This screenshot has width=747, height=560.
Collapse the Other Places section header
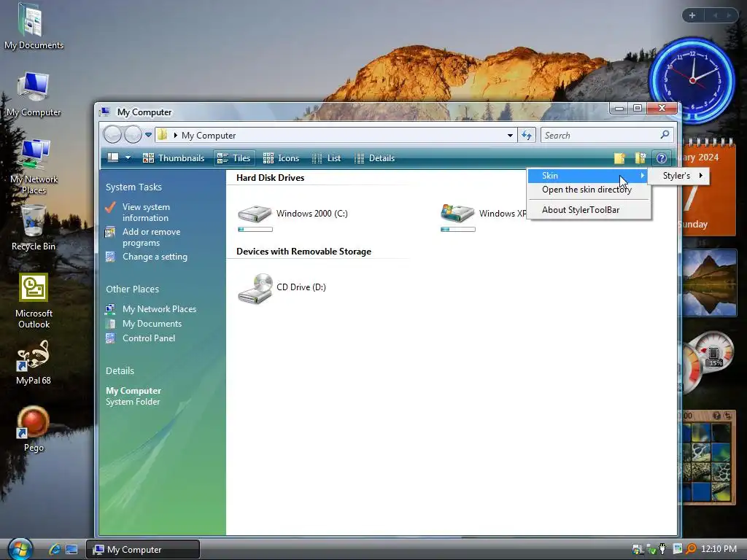click(x=133, y=289)
